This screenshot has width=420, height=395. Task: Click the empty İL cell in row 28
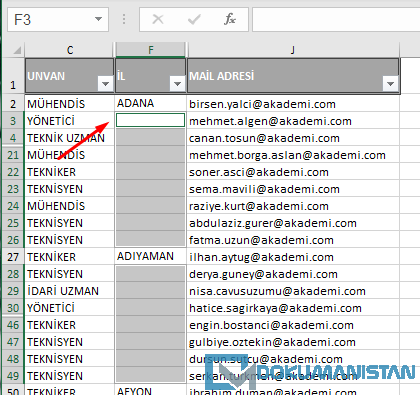pyautogui.click(x=150, y=273)
